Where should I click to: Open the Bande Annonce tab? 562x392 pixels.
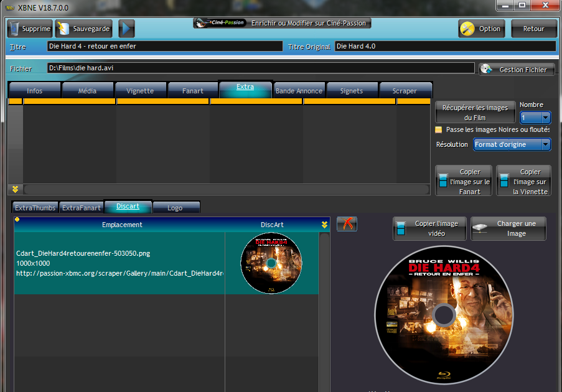point(299,91)
